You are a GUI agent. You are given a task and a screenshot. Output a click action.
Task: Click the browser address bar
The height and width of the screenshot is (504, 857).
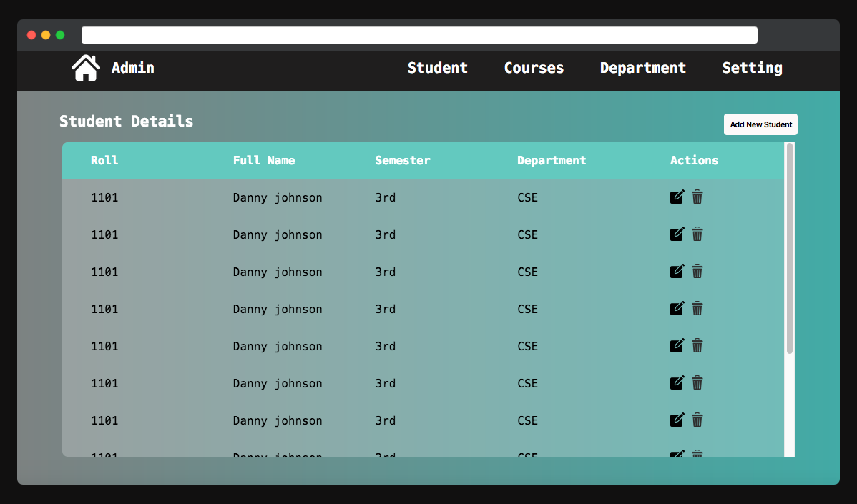pos(418,34)
